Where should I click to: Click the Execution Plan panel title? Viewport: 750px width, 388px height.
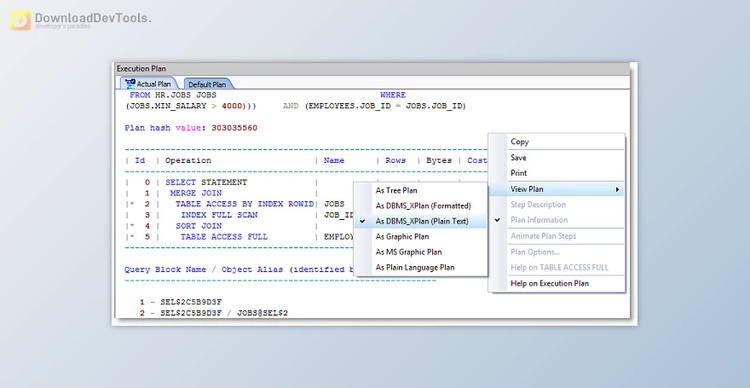[x=142, y=69]
